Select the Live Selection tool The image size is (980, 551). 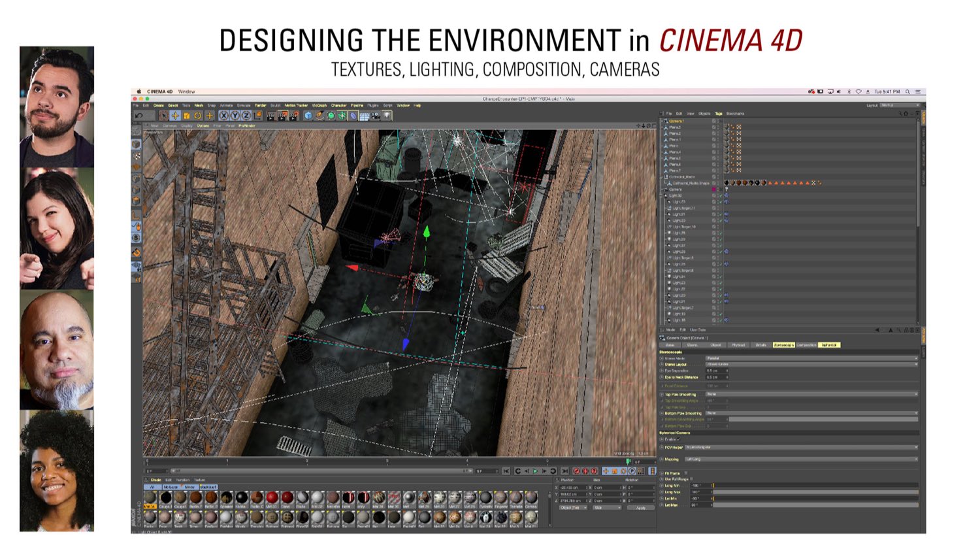tap(163, 116)
